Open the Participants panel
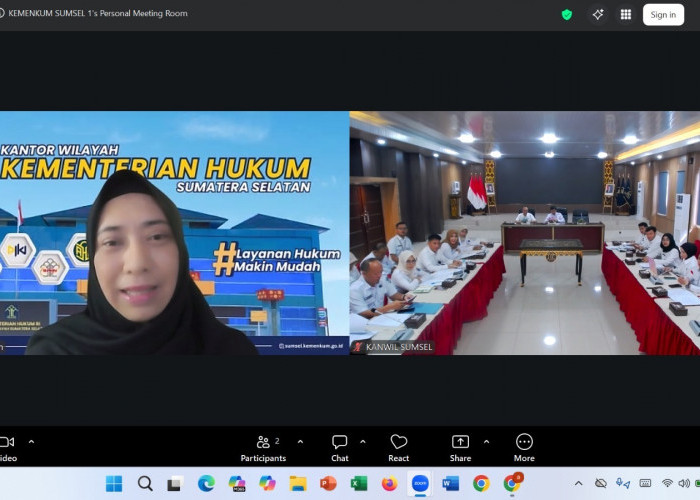The width and height of the screenshot is (700, 500). point(263,449)
